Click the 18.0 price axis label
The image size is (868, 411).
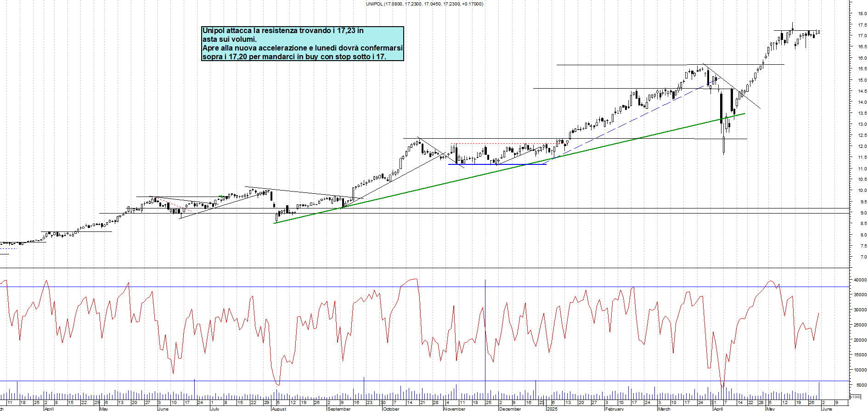pyautogui.click(x=862, y=14)
